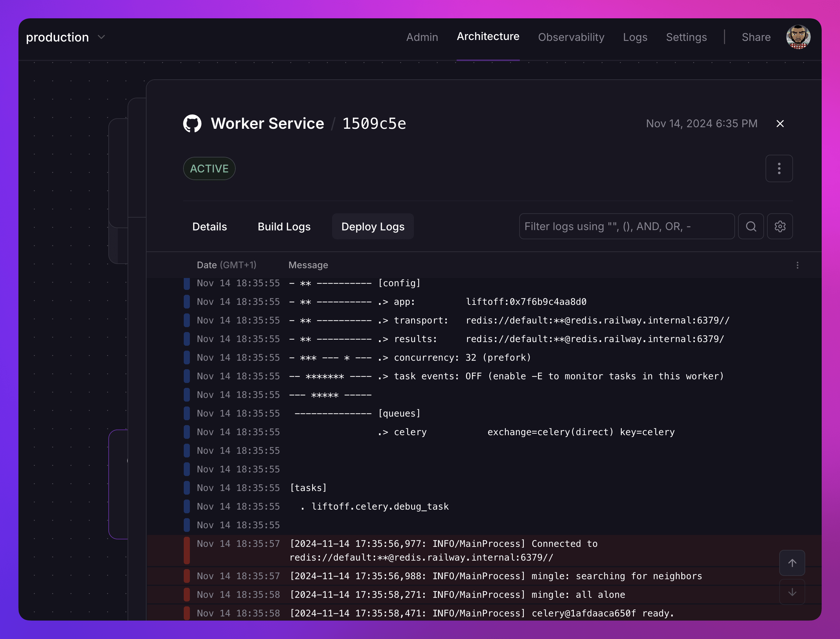Close the Worker Service deployment panel

pyautogui.click(x=780, y=124)
